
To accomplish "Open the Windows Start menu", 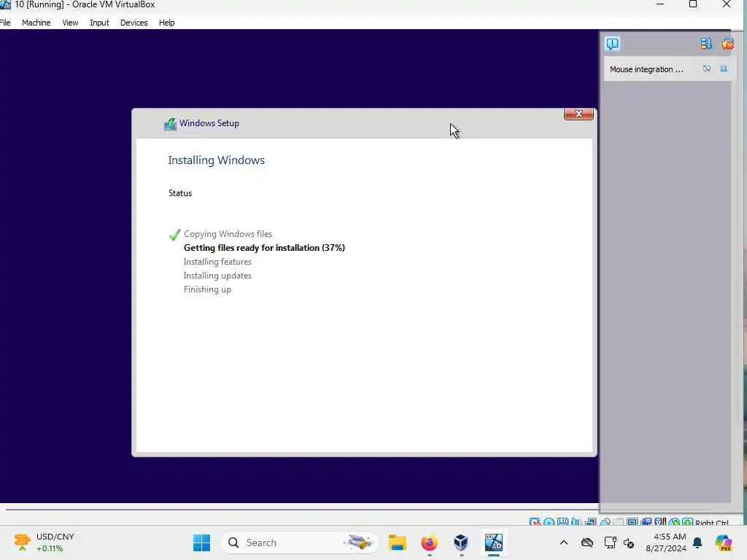I will point(201,542).
